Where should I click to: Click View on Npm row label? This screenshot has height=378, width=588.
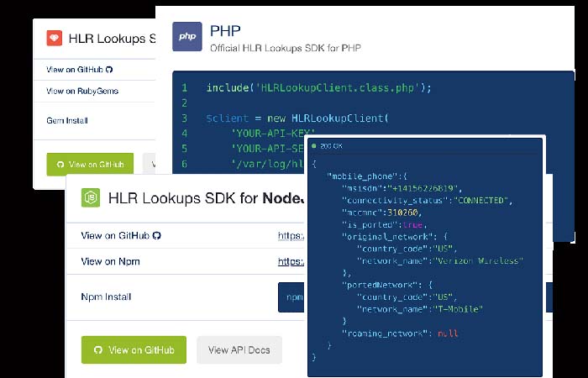coord(110,261)
